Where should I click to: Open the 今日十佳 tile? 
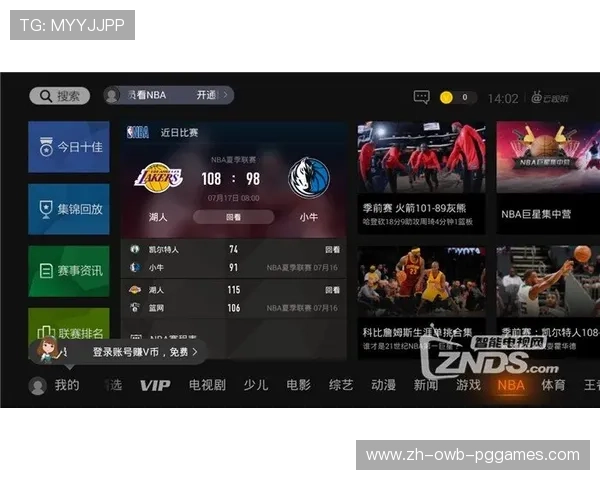[x=69, y=147]
